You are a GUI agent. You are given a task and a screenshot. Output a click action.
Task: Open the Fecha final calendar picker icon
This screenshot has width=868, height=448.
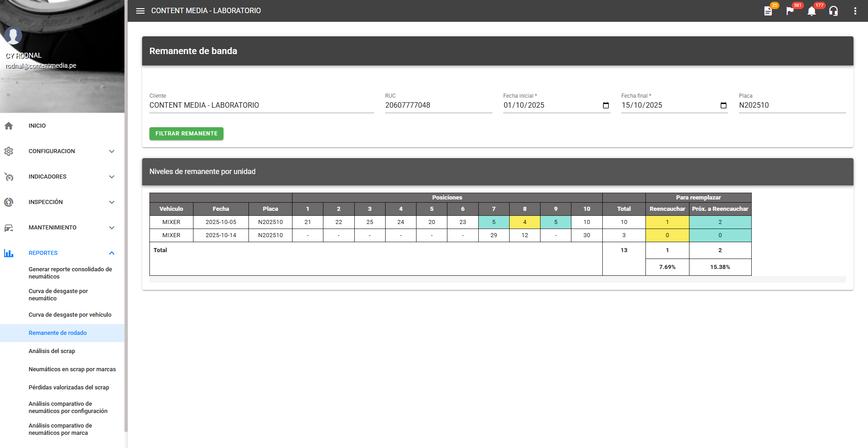724,105
